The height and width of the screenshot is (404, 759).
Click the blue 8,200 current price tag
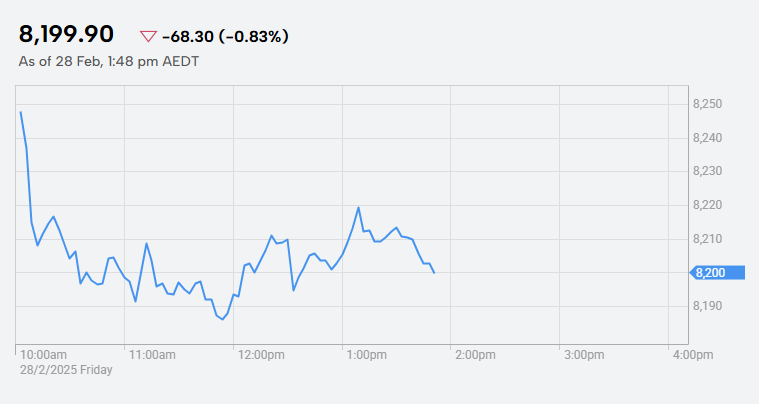pos(717,273)
